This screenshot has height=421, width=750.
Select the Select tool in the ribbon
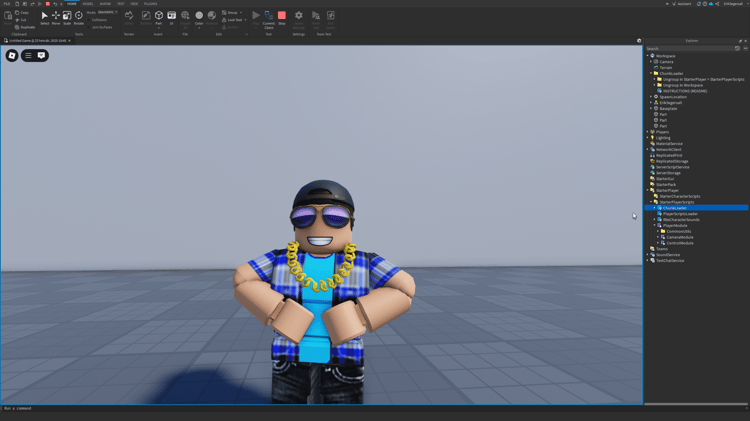pos(44,18)
